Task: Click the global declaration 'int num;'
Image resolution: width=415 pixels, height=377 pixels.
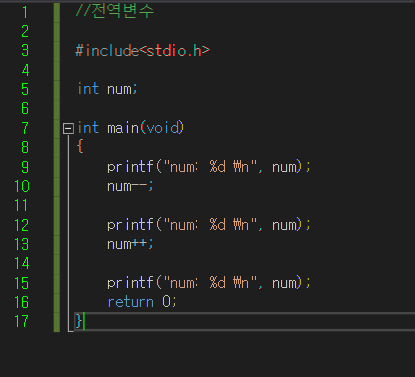Action: pos(107,89)
